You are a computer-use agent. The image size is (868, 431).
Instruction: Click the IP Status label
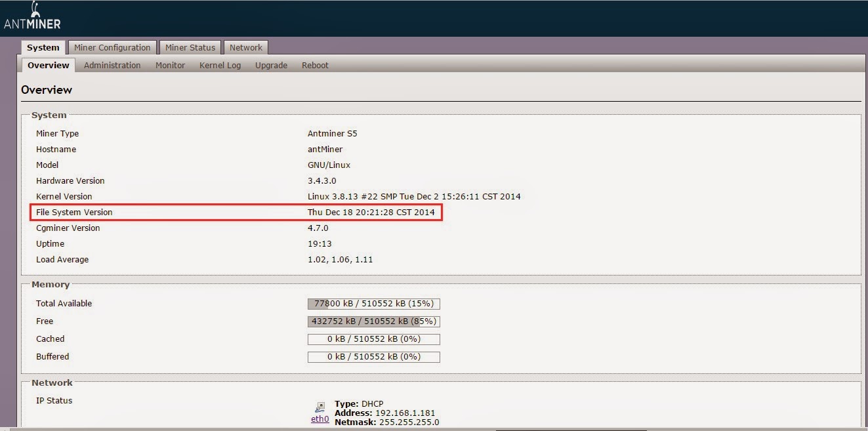point(54,400)
